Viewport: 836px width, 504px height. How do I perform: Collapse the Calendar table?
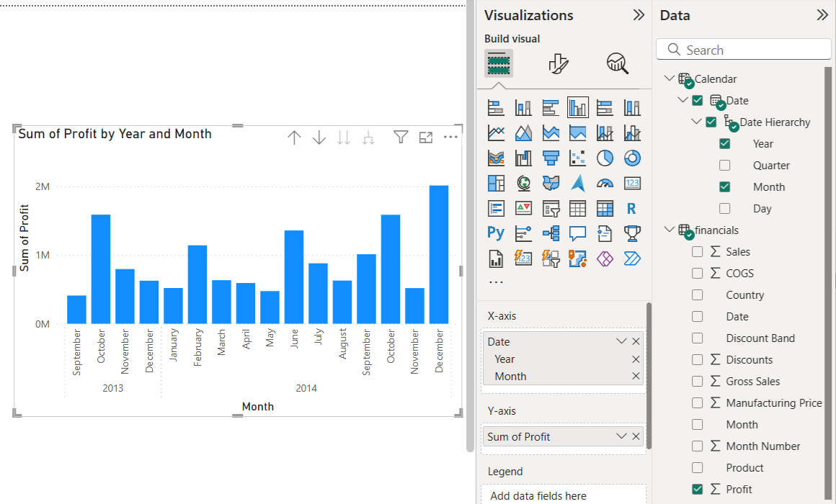[669, 78]
